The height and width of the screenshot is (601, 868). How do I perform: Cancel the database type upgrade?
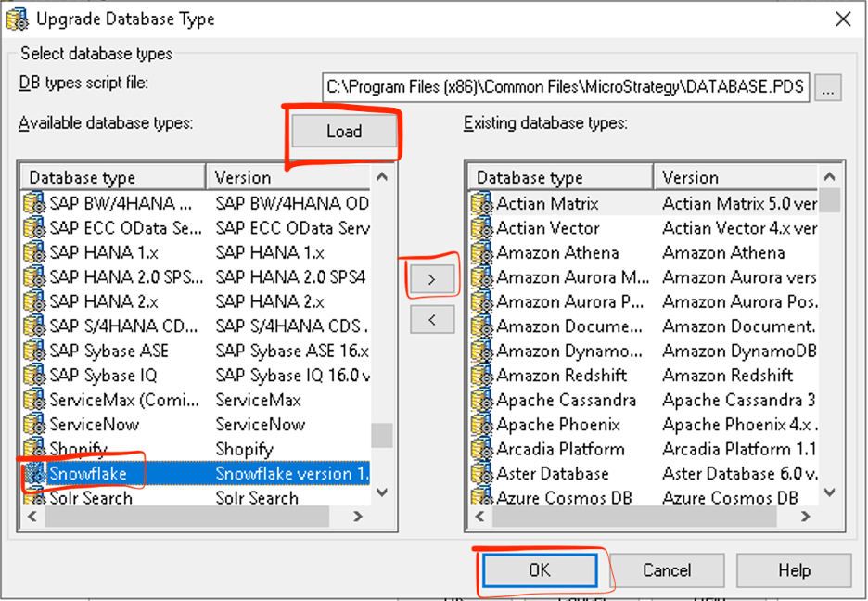click(x=667, y=570)
